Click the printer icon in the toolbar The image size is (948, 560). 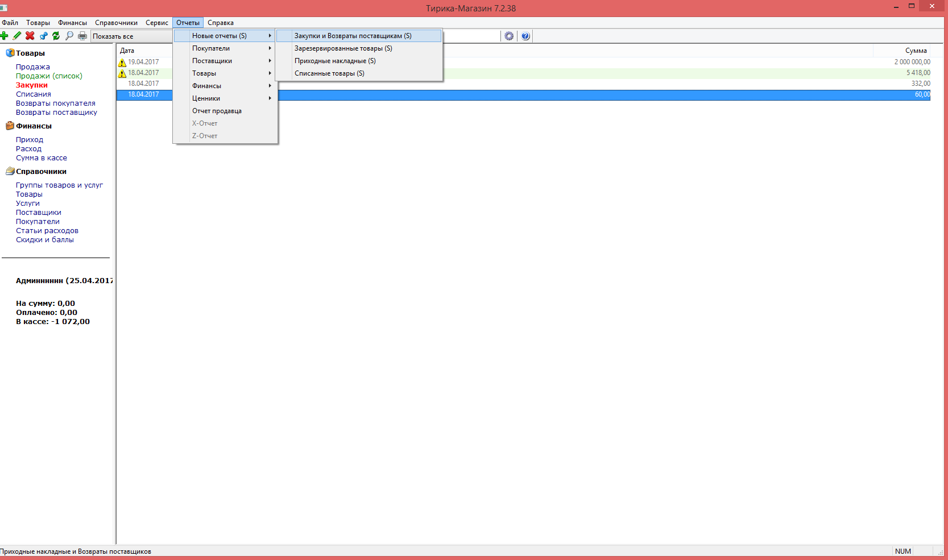click(x=82, y=36)
